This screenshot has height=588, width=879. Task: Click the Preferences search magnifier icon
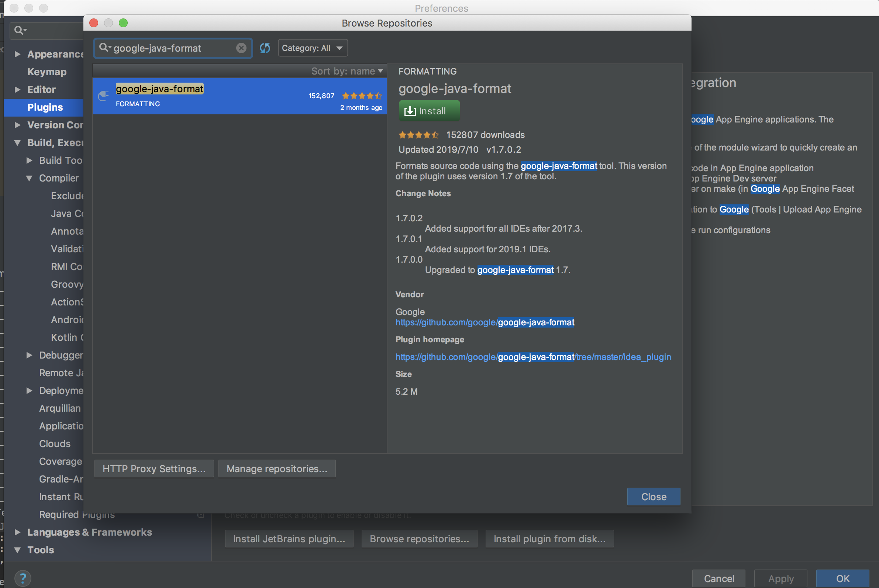(x=20, y=30)
